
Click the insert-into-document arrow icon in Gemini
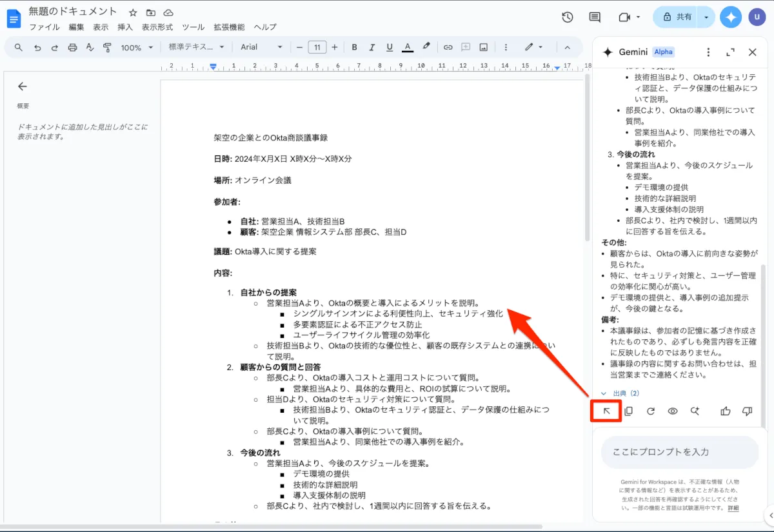click(x=606, y=411)
